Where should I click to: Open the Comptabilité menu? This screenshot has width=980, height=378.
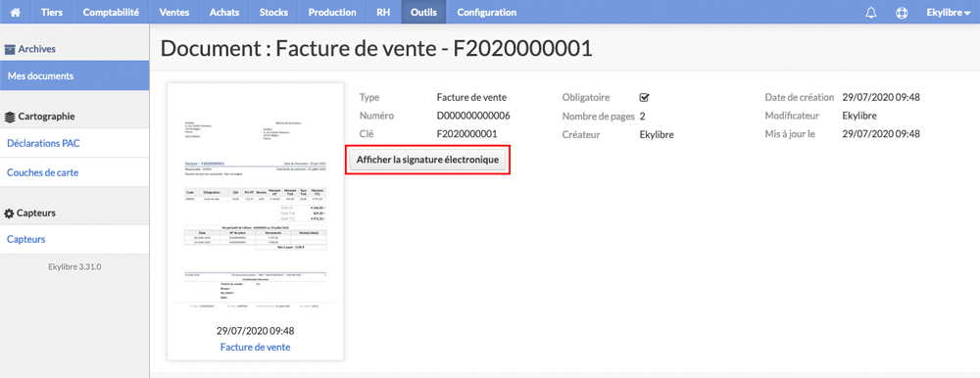click(111, 12)
